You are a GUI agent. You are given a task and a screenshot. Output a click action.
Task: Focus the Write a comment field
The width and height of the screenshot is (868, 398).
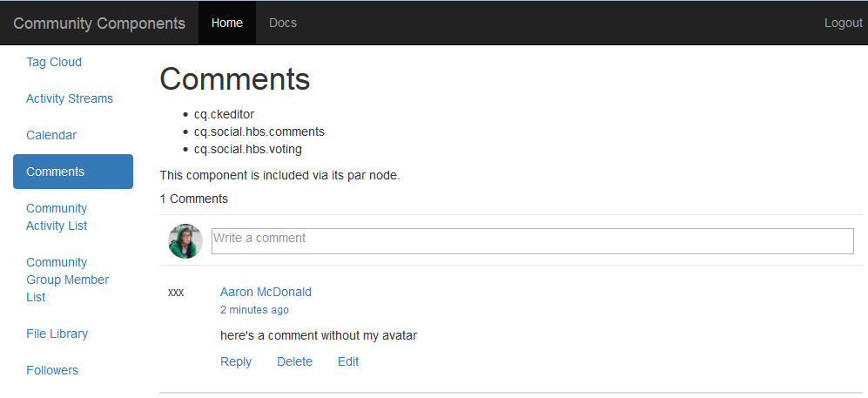point(532,241)
